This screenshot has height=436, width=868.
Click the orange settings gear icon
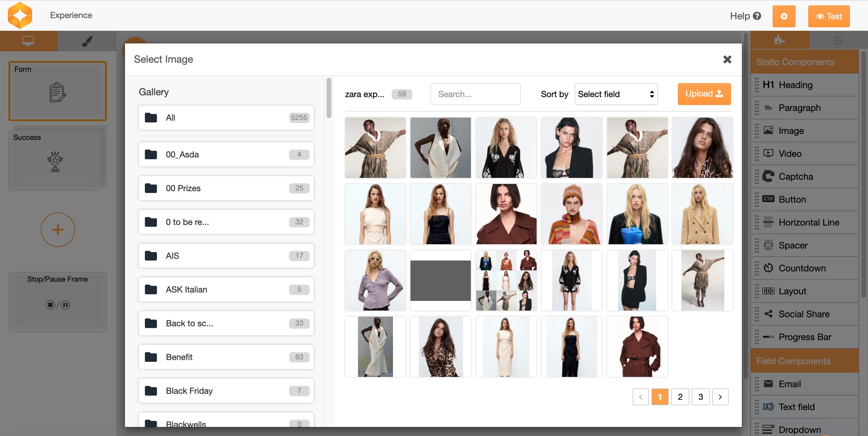tap(783, 16)
